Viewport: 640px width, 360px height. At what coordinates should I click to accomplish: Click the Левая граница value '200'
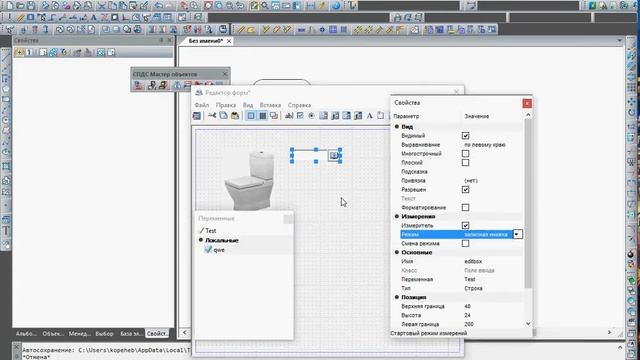(x=469, y=324)
